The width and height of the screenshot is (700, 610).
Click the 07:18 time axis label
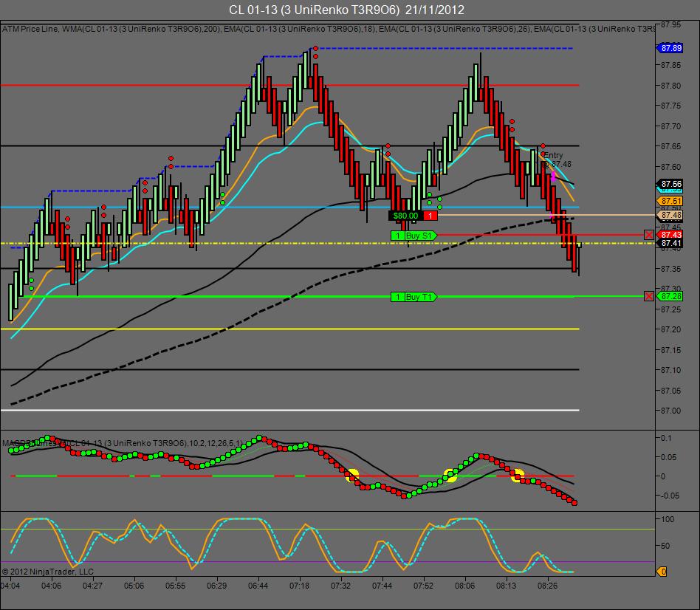[x=299, y=585]
